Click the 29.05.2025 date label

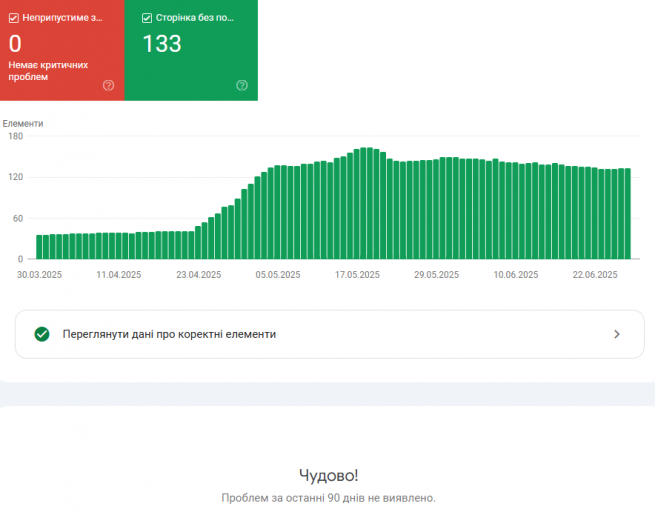tap(437, 275)
